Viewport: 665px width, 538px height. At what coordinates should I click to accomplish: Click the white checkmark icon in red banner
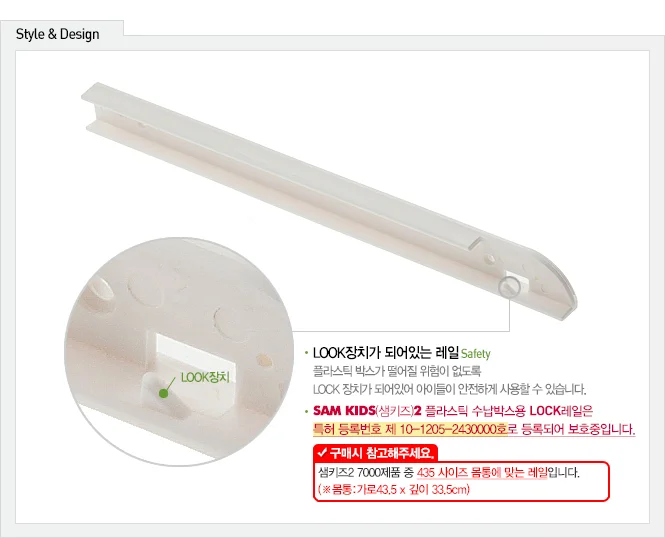point(322,453)
